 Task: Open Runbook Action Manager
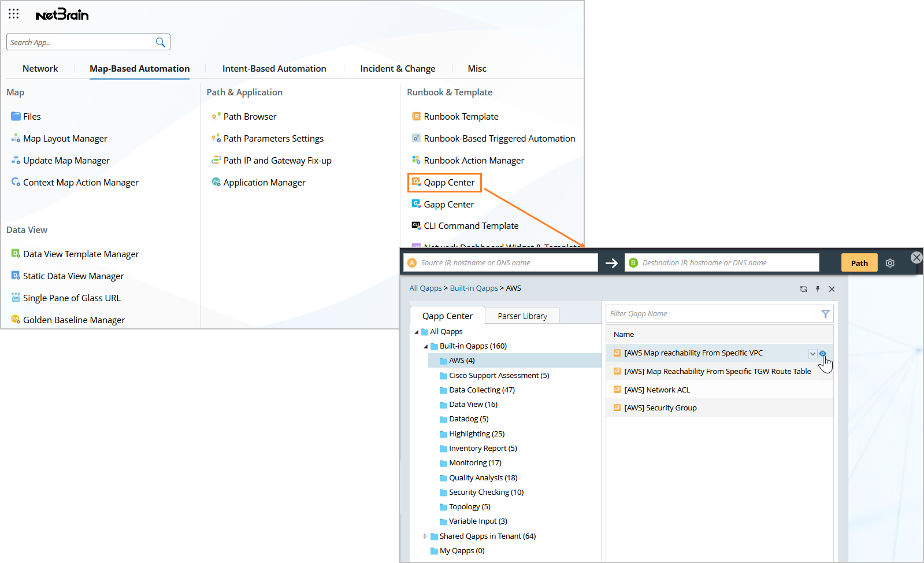pos(474,160)
